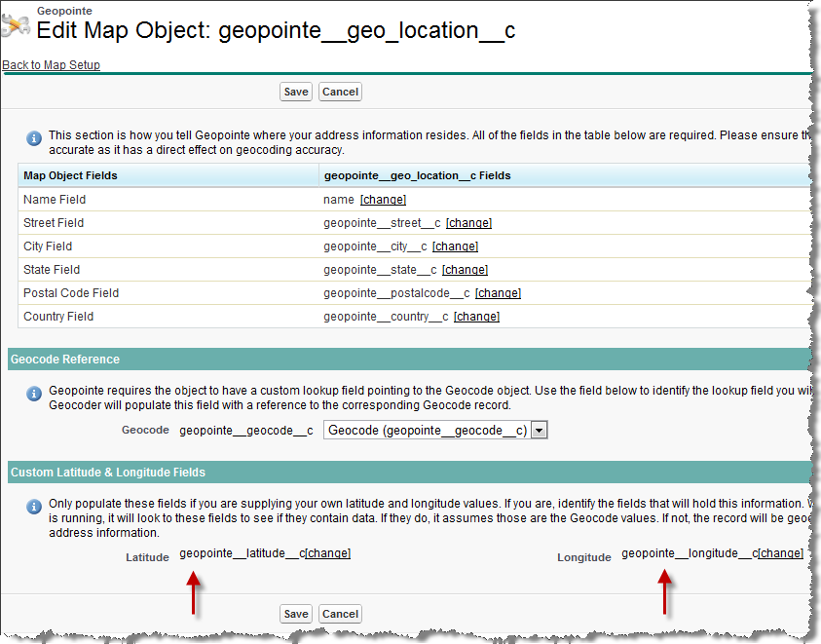Click the Geopointe wrench logo icon
Screen dimensions: 821x644
tap(15, 24)
